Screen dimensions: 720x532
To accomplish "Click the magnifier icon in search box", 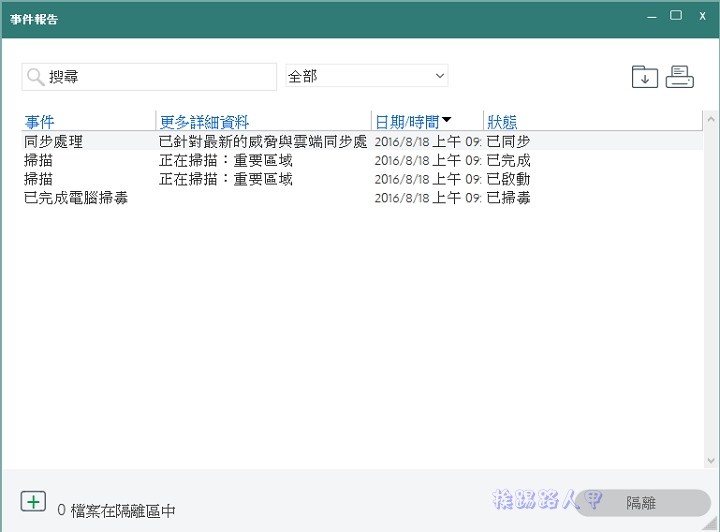I will [35, 77].
